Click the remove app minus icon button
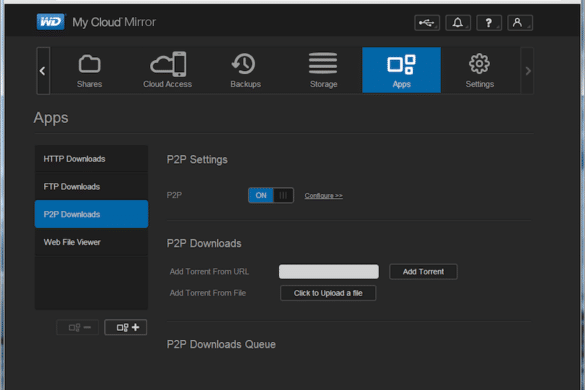 click(78, 327)
